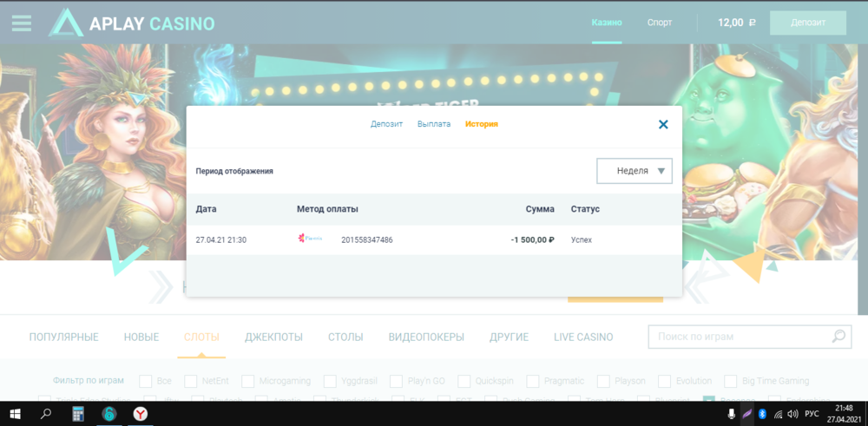Tick the Microgaming filter checkbox
868x426 pixels.
(x=248, y=381)
